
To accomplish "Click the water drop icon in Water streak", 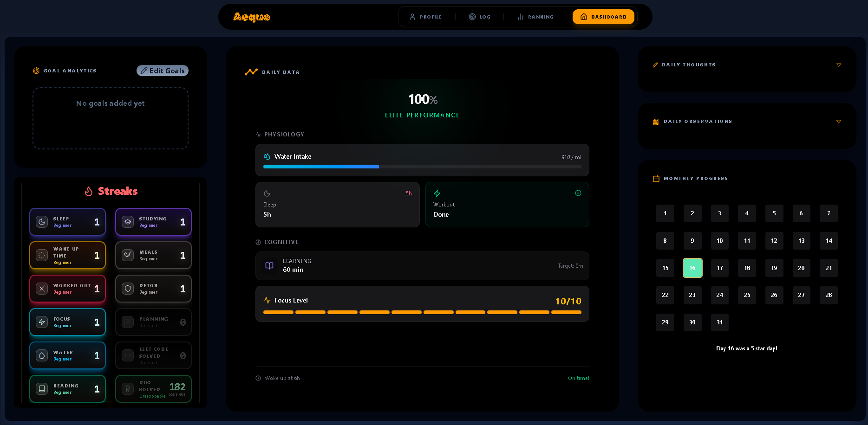I will (42, 355).
